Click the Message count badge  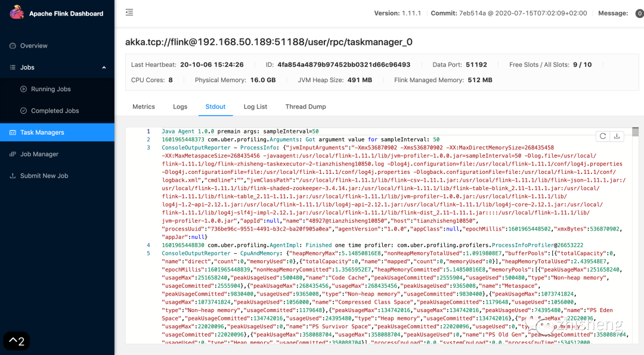(639, 14)
